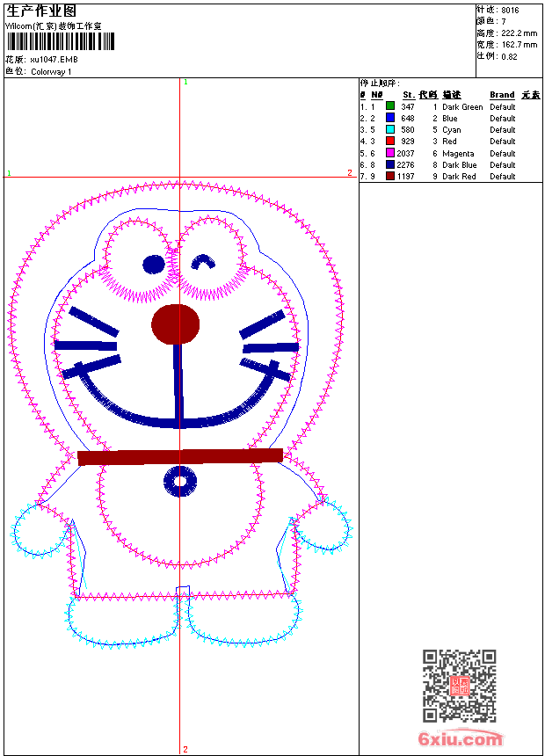Select the height value 222.2 mm

519,33
